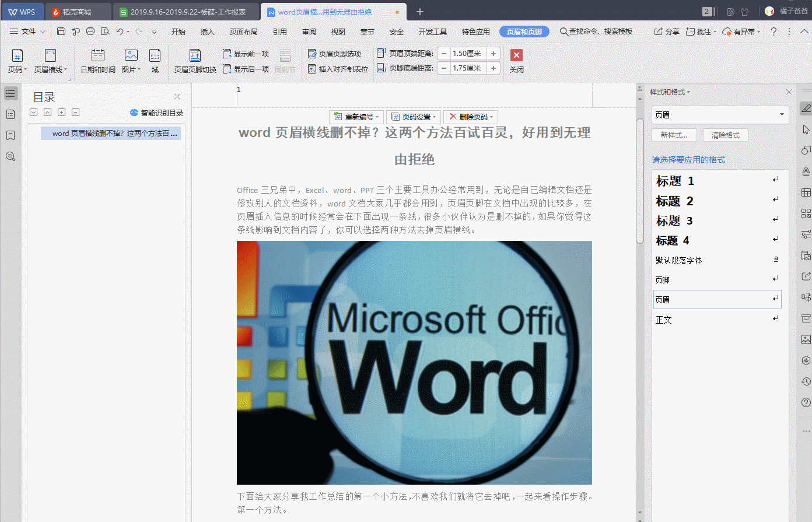Close the 目录 navigation pane
Screen dimensions: 812x522
(x=177, y=96)
